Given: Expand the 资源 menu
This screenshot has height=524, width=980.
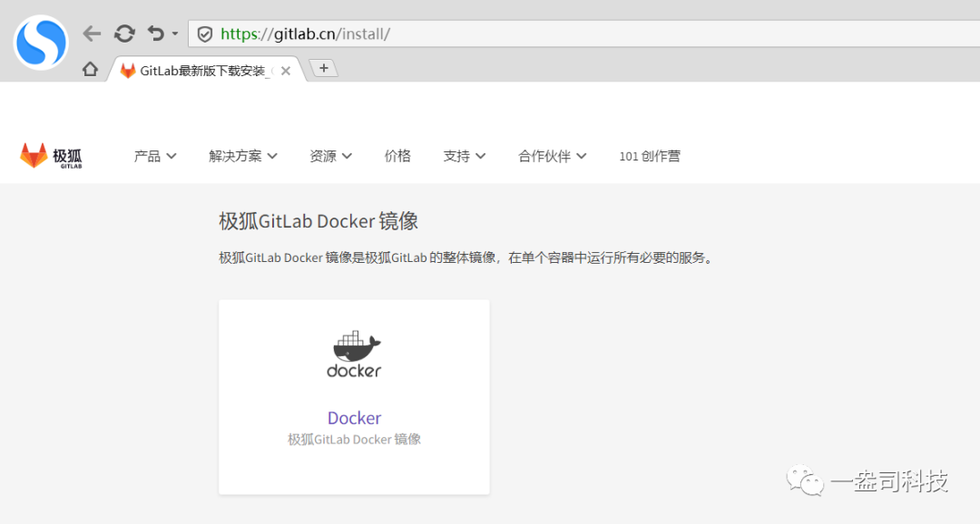Looking at the screenshot, I should pos(330,156).
